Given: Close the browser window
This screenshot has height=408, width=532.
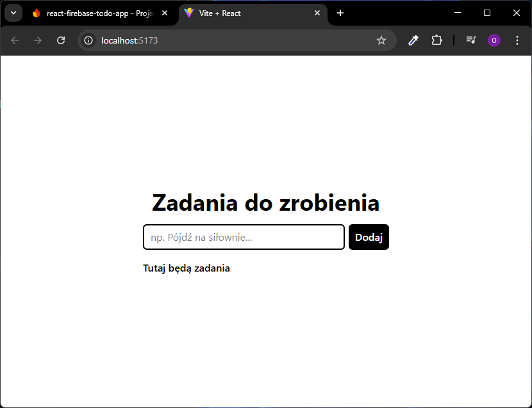Looking at the screenshot, I should pyautogui.click(x=517, y=13).
